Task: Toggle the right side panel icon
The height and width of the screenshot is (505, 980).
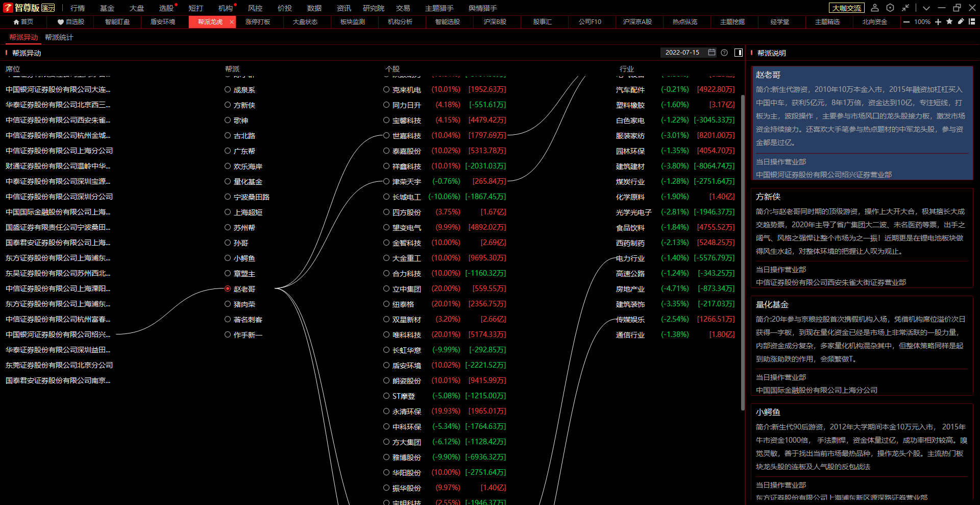Action: point(738,53)
